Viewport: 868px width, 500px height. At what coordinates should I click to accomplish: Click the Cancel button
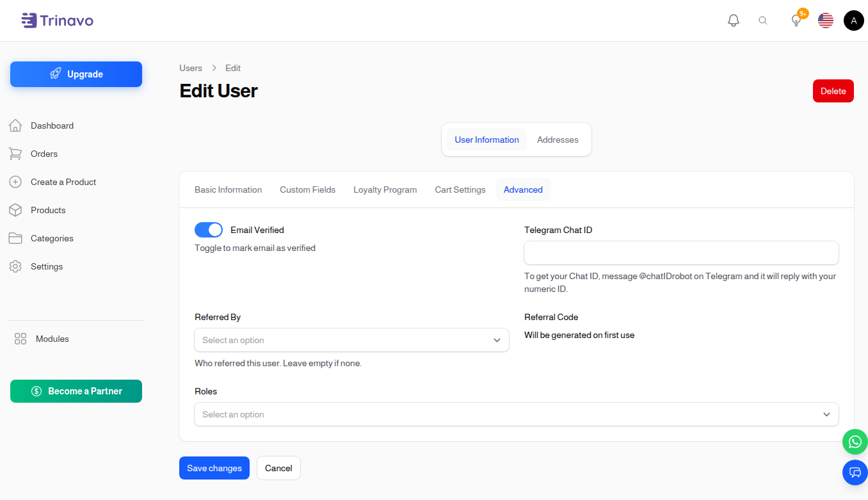click(278, 468)
